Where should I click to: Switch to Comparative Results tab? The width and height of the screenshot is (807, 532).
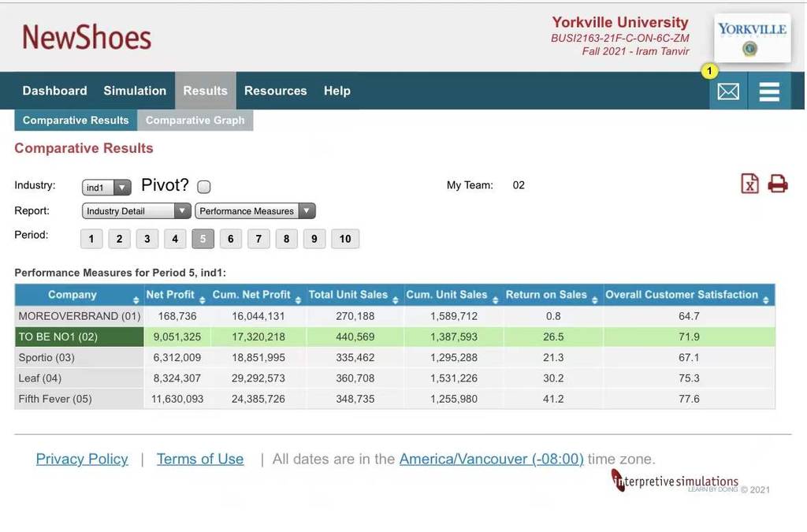coord(76,120)
